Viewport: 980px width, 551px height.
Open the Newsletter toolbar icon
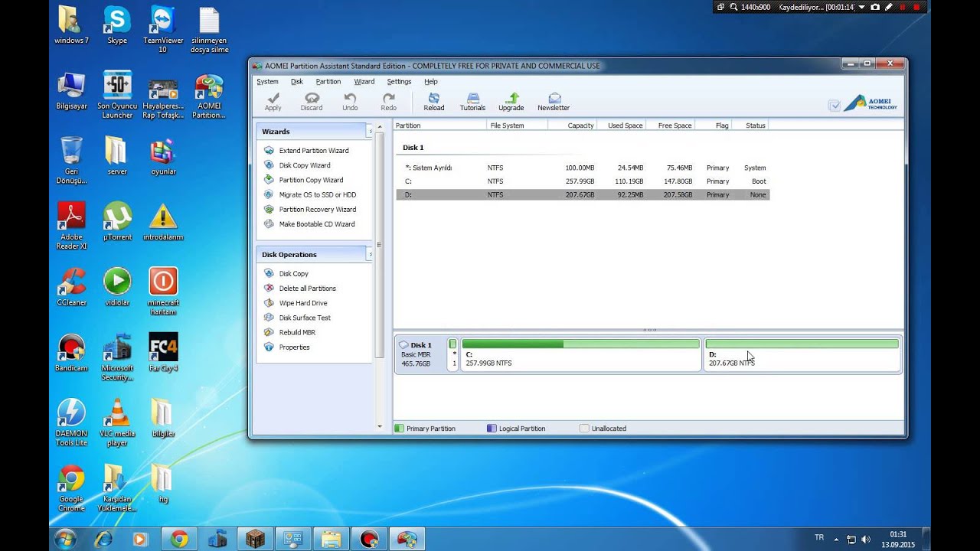(x=554, y=102)
